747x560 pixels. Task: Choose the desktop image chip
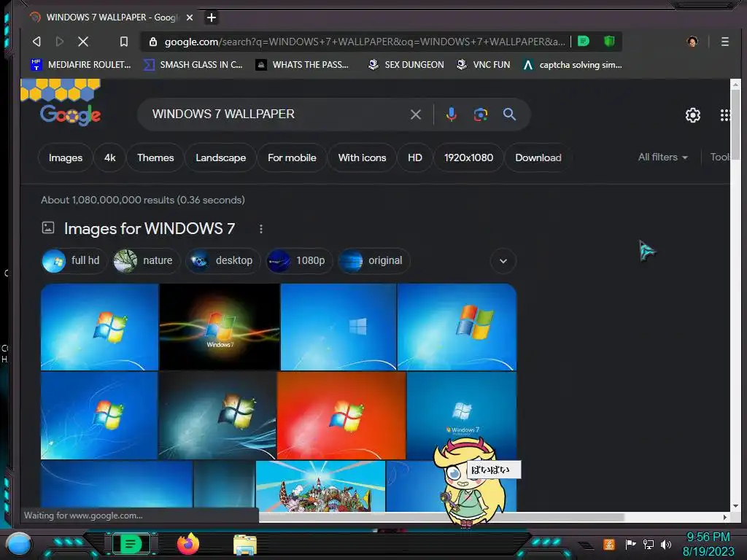[x=223, y=260]
